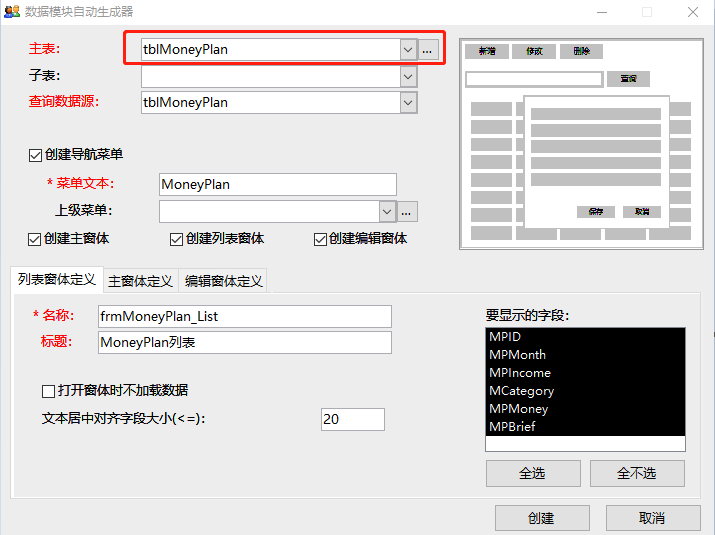Select MCategory in the field list

(x=585, y=391)
